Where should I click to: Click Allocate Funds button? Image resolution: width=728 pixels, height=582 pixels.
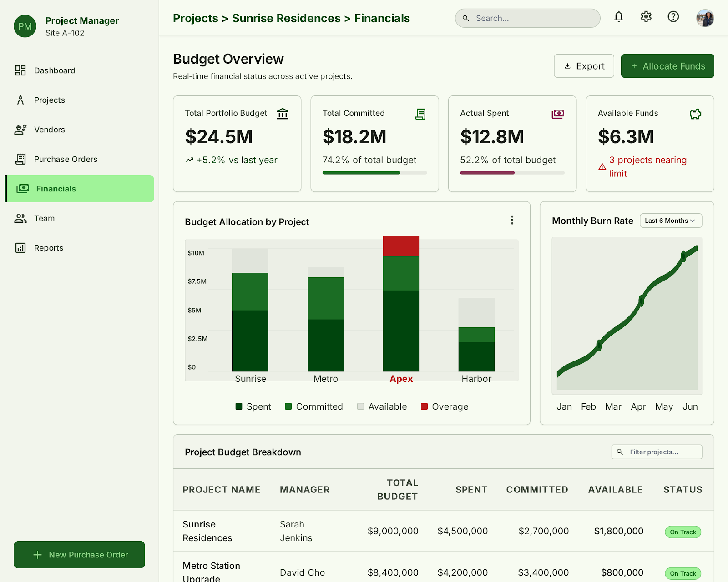667,66
